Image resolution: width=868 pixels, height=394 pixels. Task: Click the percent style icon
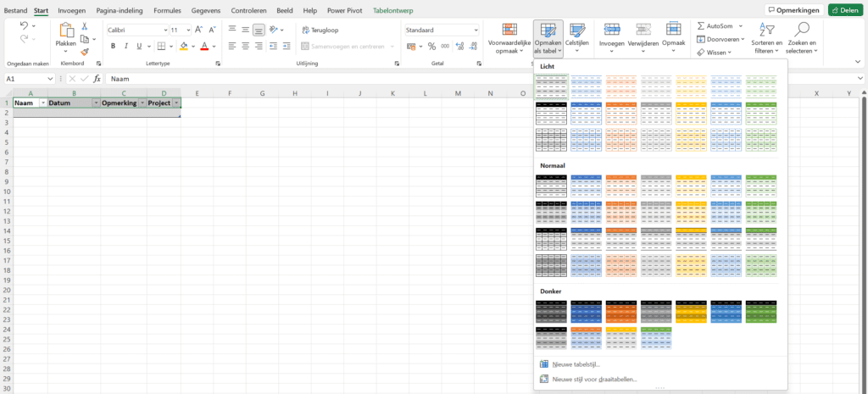[431, 46]
